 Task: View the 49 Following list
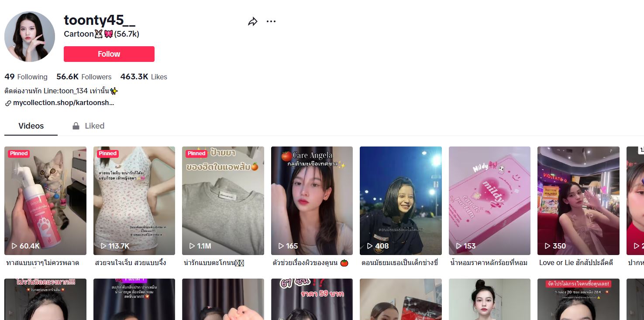26,77
